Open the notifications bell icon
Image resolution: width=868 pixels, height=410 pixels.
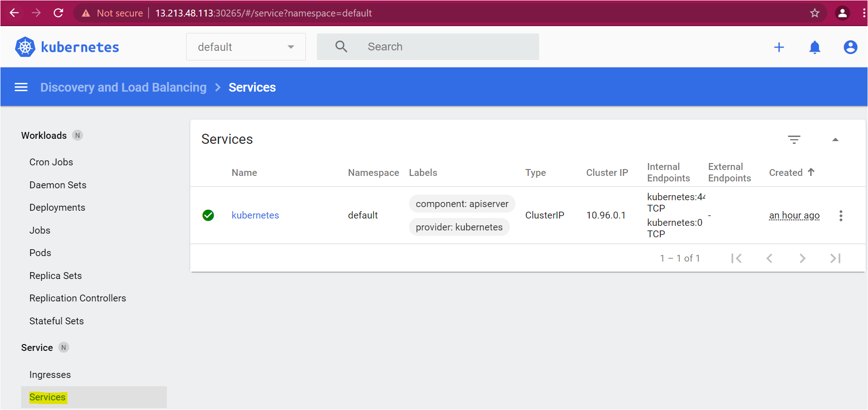(x=815, y=47)
